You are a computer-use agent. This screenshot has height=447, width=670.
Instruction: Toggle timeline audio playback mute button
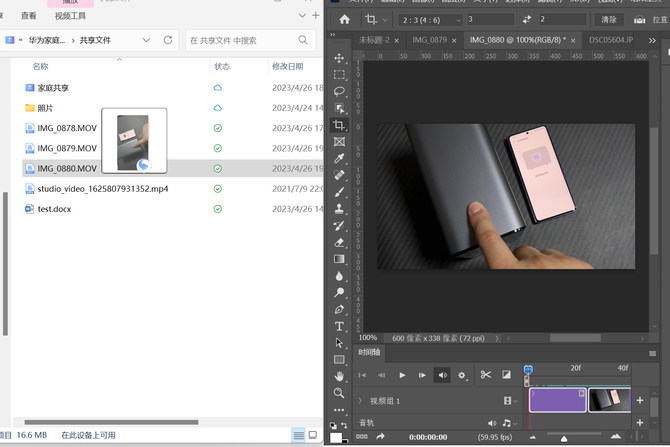click(441, 375)
